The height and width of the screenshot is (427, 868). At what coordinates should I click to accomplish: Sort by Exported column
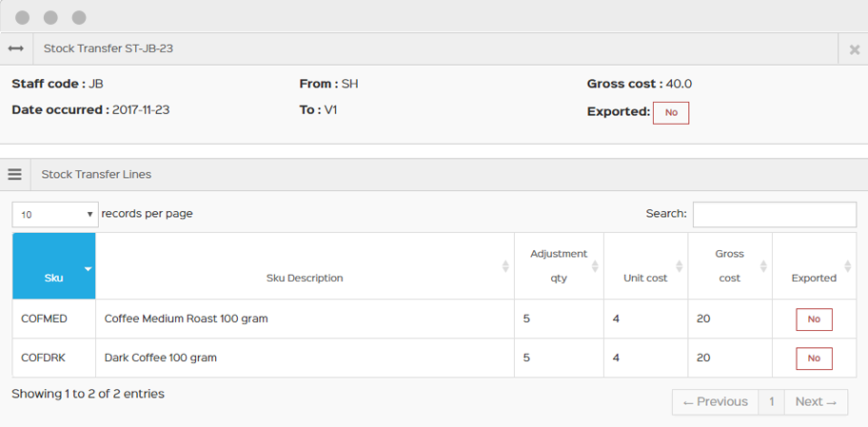click(x=815, y=266)
